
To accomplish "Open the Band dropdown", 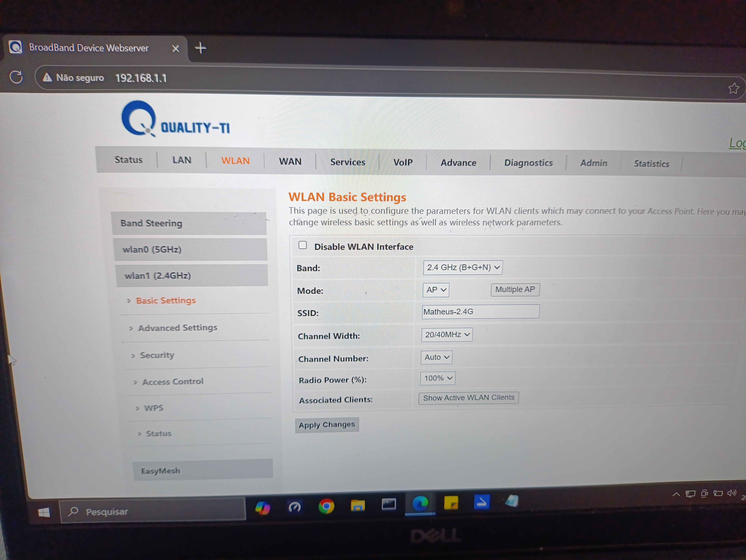I will coord(462,267).
